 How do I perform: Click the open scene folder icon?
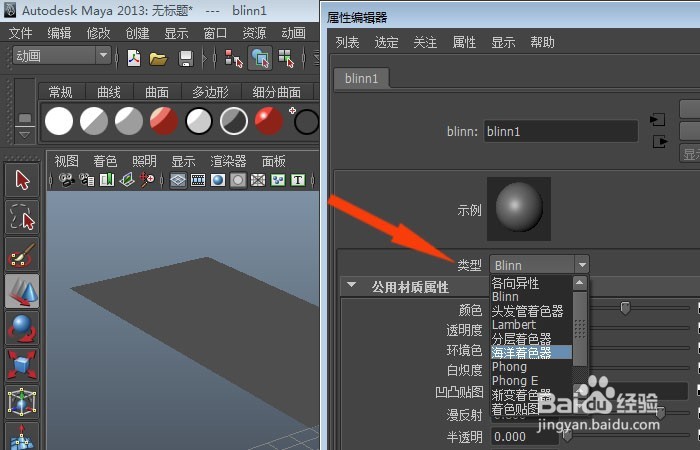[x=158, y=58]
